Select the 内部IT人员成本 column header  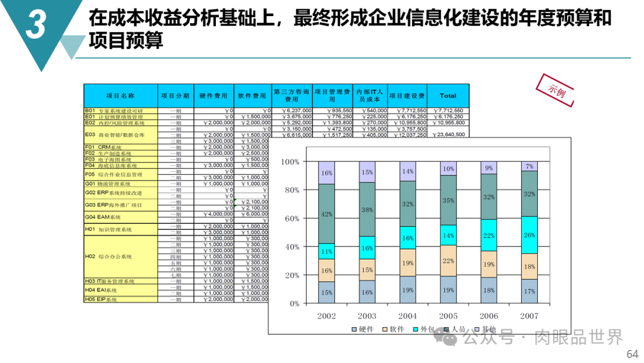click(370, 96)
